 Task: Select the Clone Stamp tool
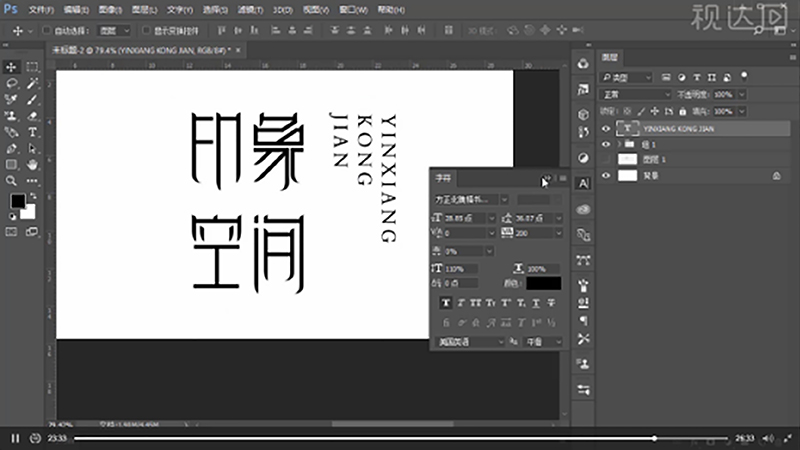click(11, 116)
